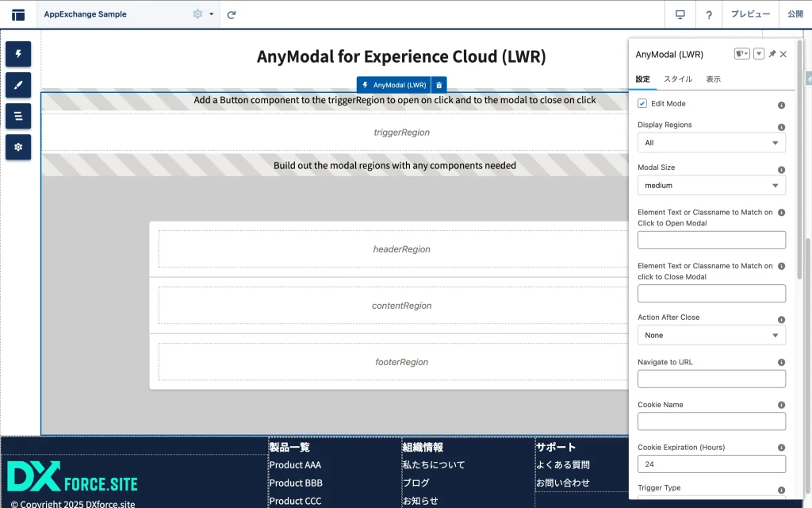Open the Modal Size dropdown
The height and width of the screenshot is (508, 812).
(x=711, y=186)
